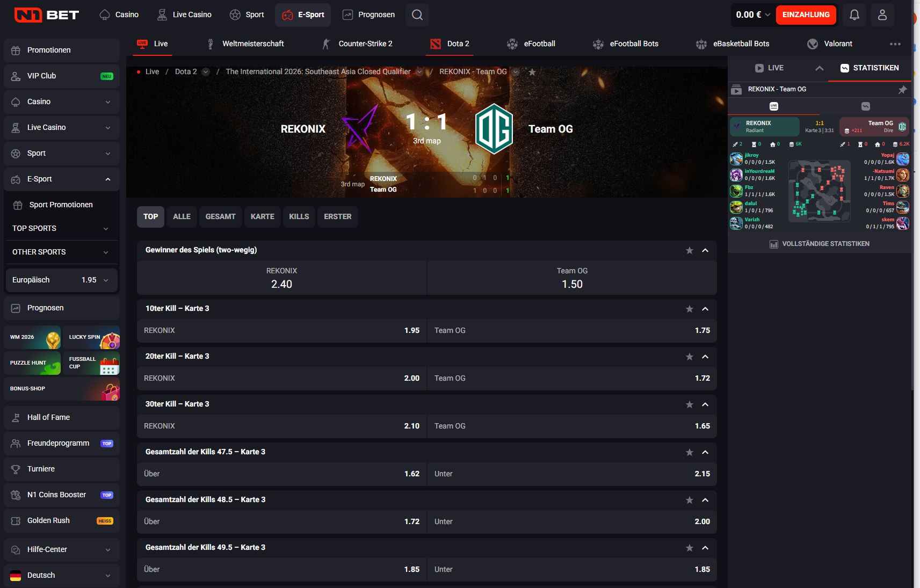Collapse the 30ter Kill – Karte 3 section
This screenshot has height=588, width=920.
point(705,405)
